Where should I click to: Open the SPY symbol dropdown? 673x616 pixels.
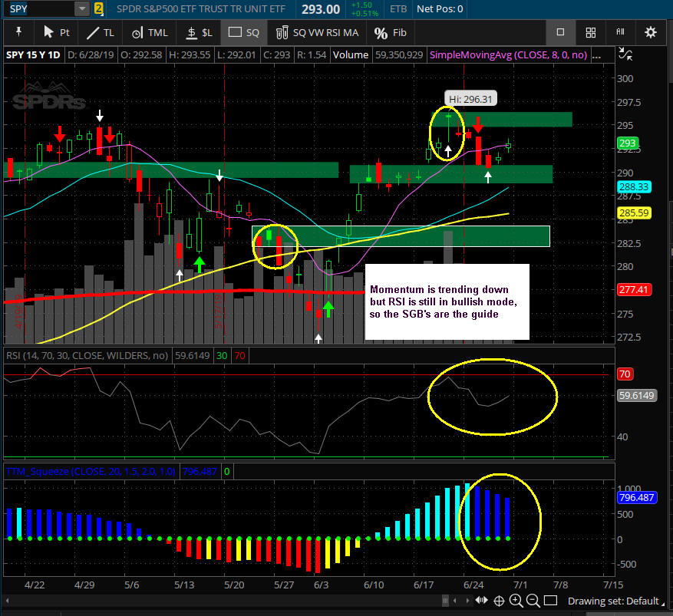81,9
